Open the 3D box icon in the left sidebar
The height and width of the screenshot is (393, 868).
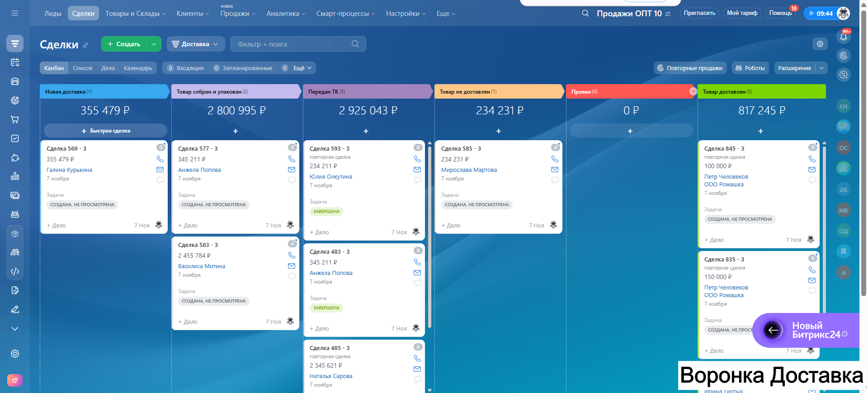[x=15, y=234]
